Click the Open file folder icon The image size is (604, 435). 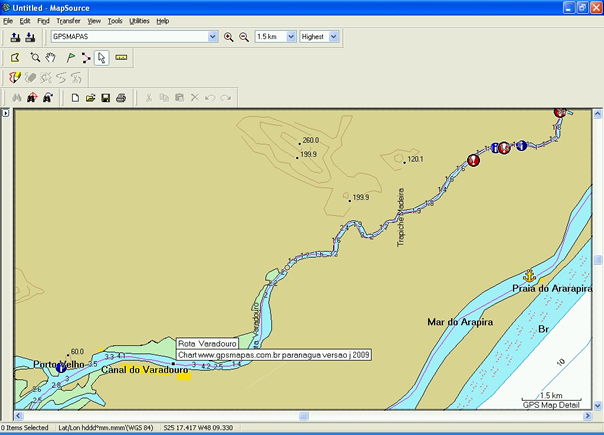(x=90, y=98)
